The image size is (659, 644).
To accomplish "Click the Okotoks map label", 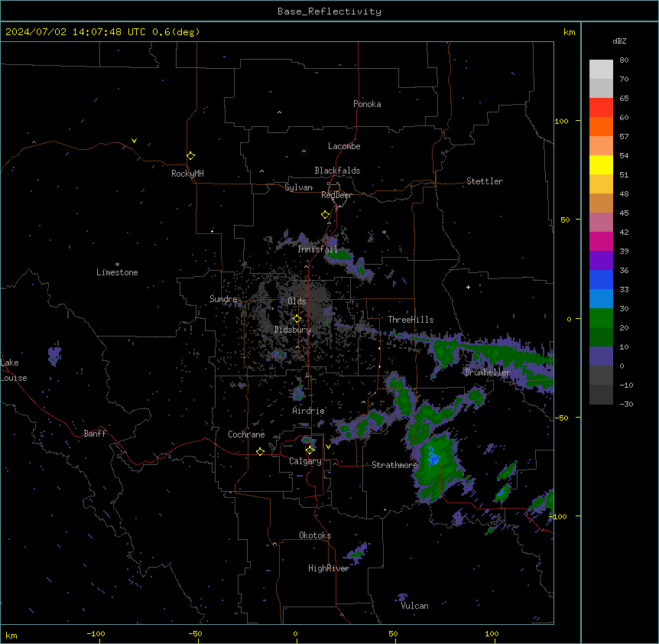I will [315, 535].
